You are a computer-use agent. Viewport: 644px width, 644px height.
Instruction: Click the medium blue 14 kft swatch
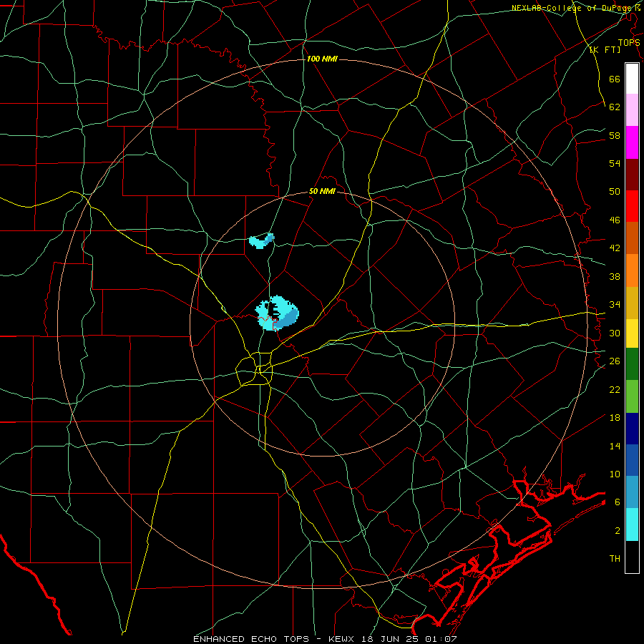click(x=632, y=460)
